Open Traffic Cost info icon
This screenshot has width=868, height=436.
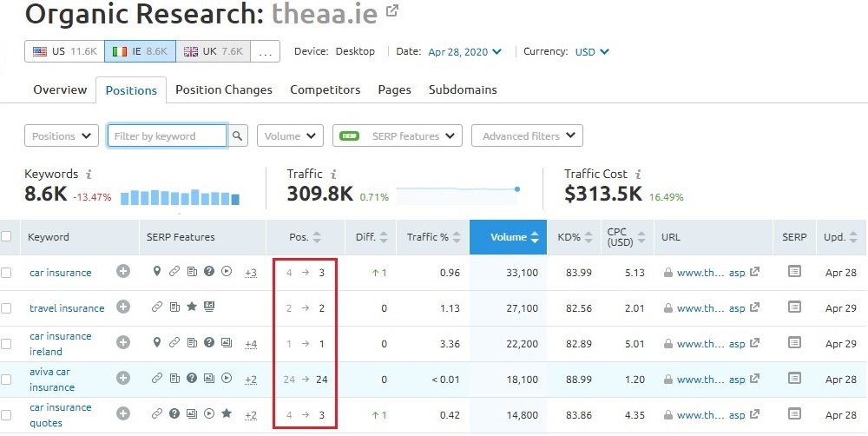[638, 174]
